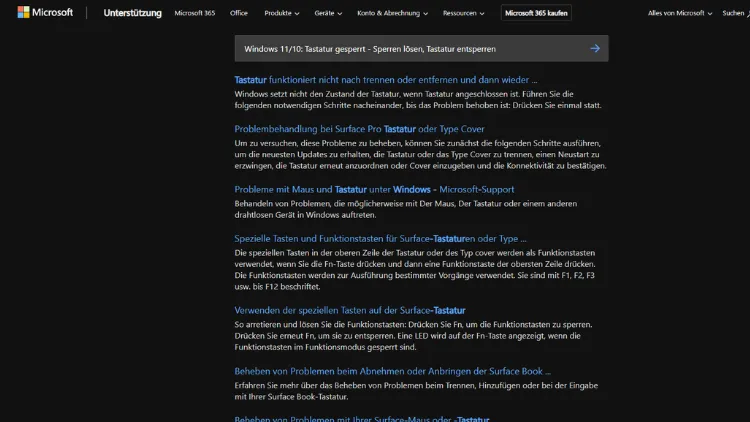750x422 pixels.
Task: Click the Microsoft logo
Action: coord(45,12)
